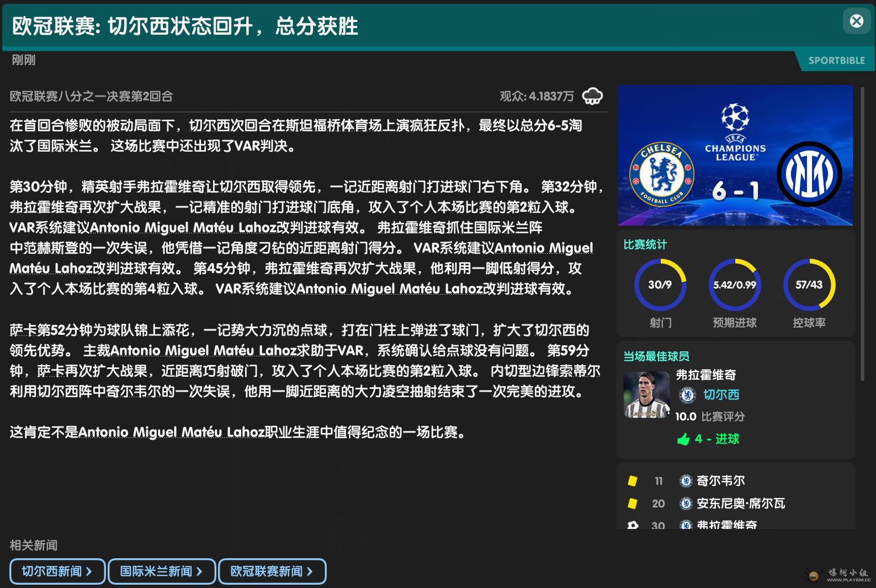Open 欧冠联赛新闻 related news
The height and width of the screenshot is (588, 876).
coord(272,571)
